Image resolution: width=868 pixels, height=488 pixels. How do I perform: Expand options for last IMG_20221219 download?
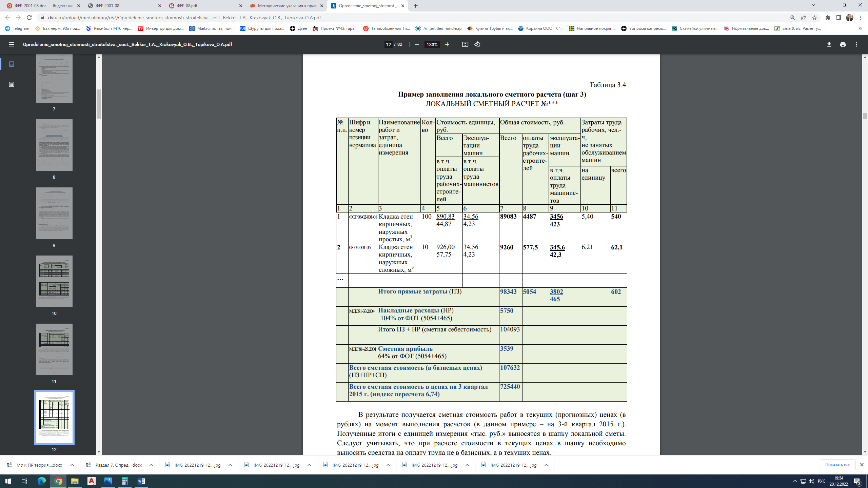546,465
